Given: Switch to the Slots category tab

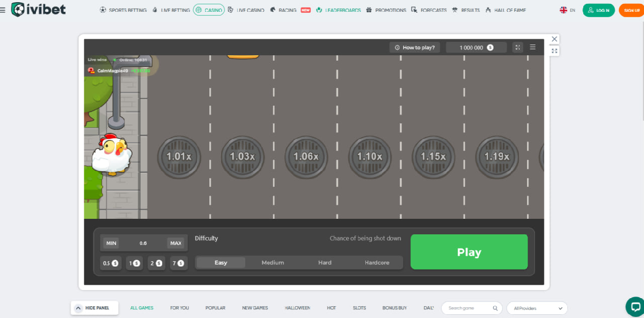Looking at the screenshot, I should (359, 308).
